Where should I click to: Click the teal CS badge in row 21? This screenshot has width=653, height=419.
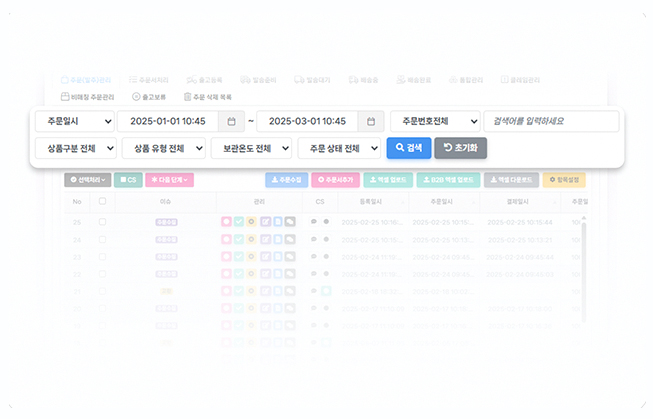(x=326, y=291)
